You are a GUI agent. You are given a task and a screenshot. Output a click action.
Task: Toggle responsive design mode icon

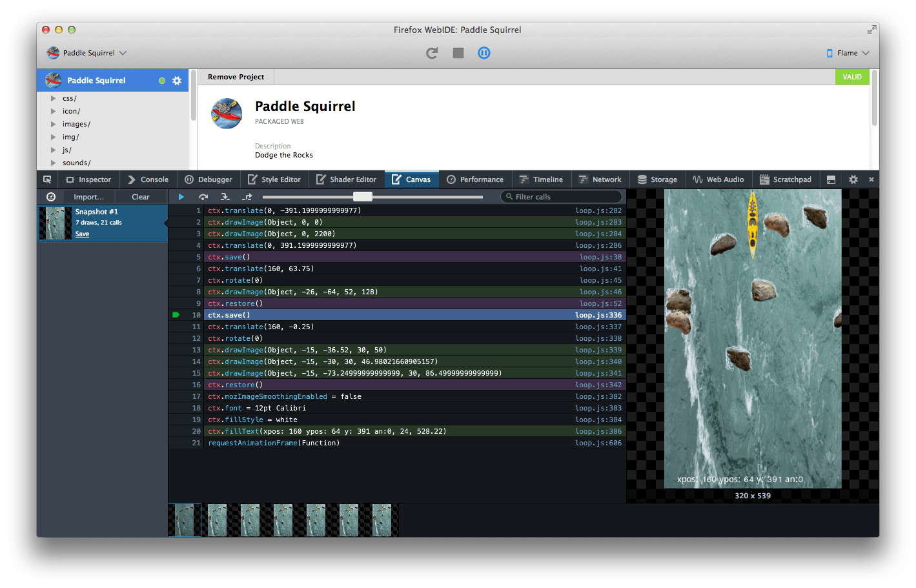831,179
